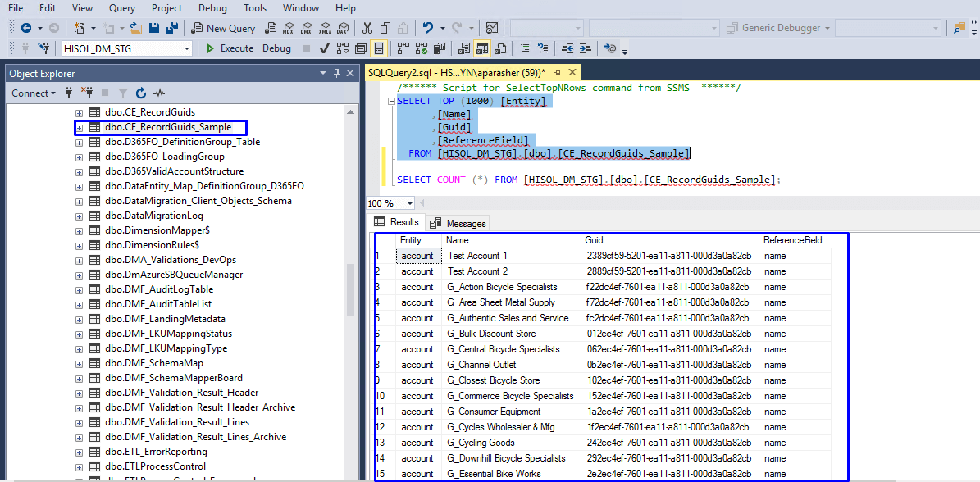Click the Undo arrow icon
980x482 pixels.
point(427,28)
